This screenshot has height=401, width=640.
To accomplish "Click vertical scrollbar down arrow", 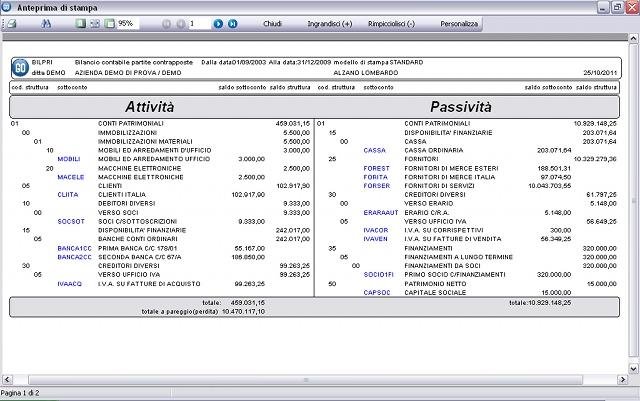I will point(633,369).
